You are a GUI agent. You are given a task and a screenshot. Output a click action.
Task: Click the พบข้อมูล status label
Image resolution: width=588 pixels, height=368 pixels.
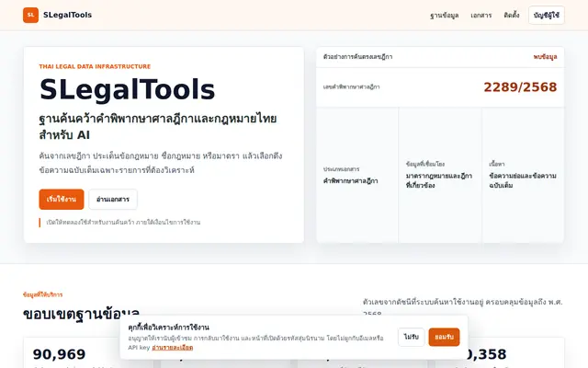tap(545, 57)
